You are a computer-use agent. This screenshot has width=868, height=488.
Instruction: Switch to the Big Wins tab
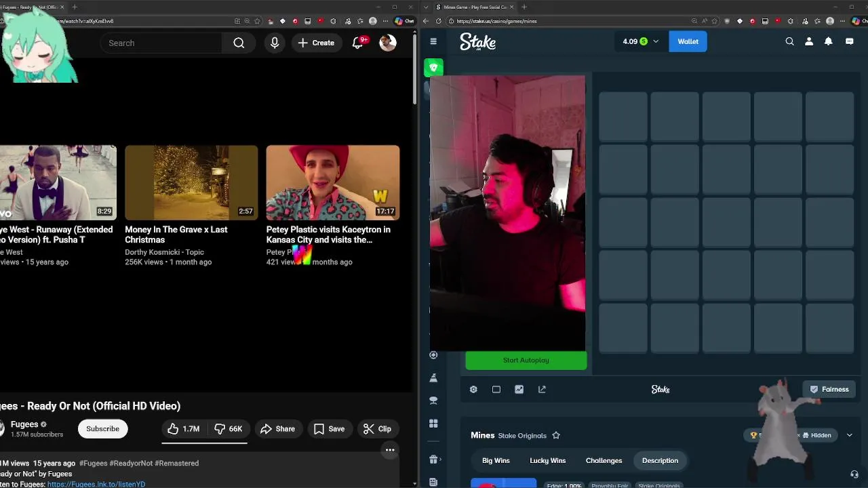pyautogui.click(x=496, y=460)
